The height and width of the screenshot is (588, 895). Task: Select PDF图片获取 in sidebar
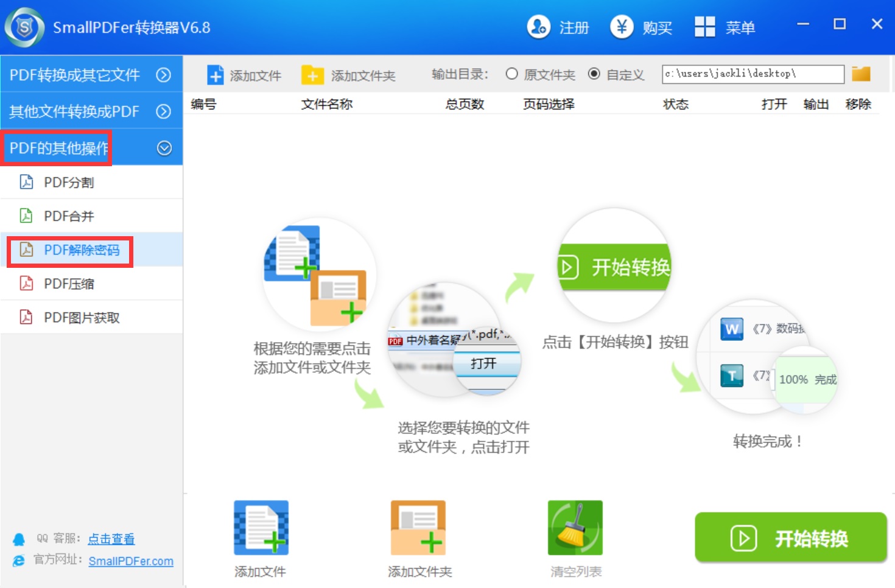[x=91, y=317]
